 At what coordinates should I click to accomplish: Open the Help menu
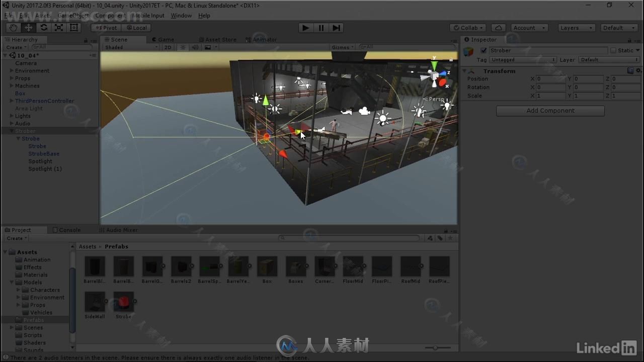point(204,16)
